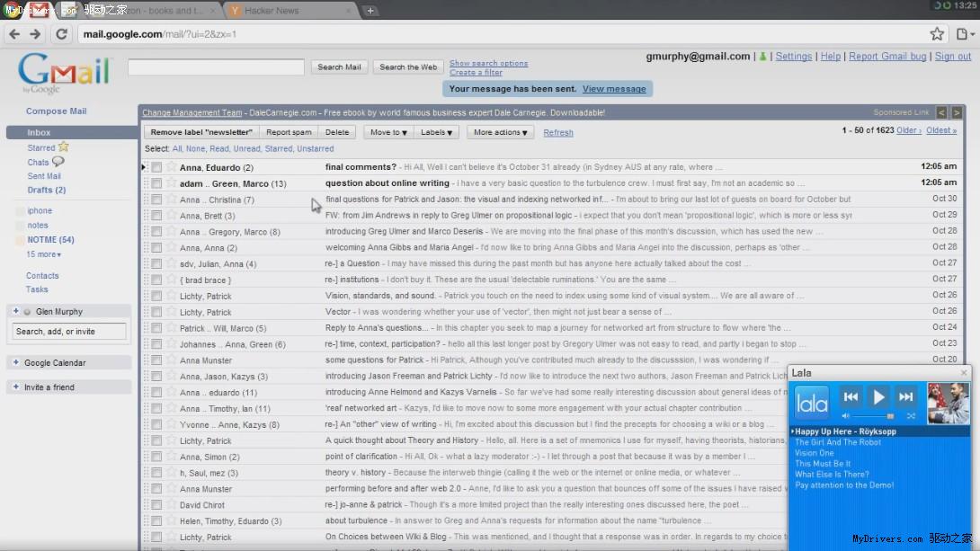This screenshot has width=980, height=551.
Task: Select the { brad brace } email checkbox
Action: [156, 280]
